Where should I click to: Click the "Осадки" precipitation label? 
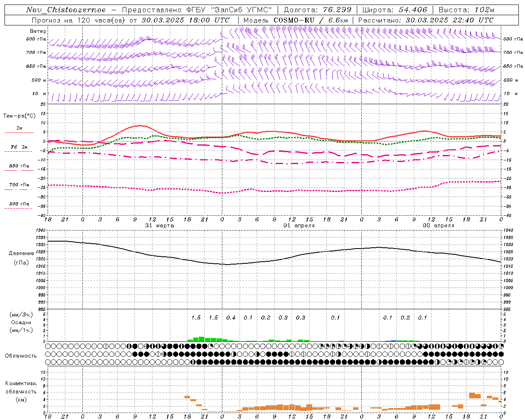21,322
